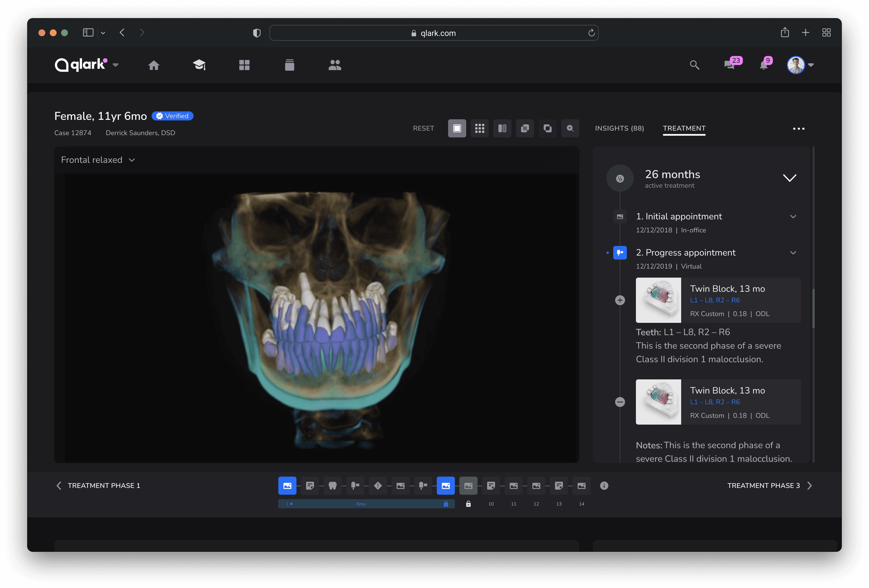Collapse the 26 months active treatment section
This screenshot has height=588, width=869.
point(789,178)
